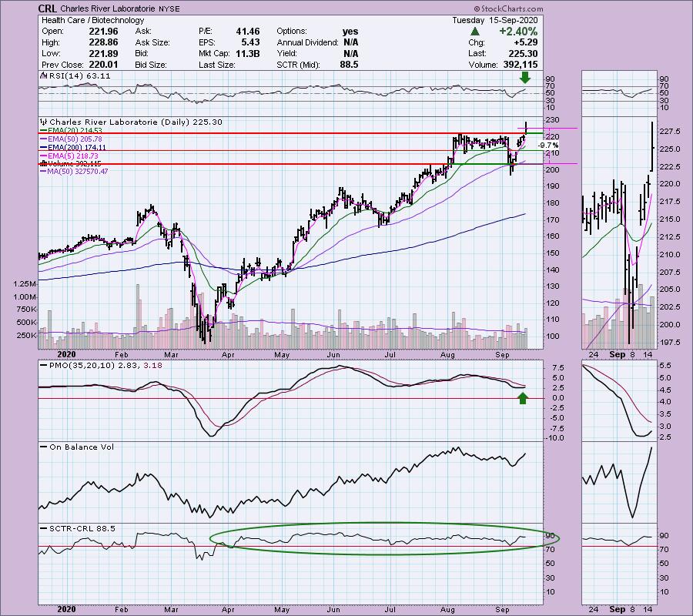This screenshot has height=616, width=693.
Task: Click the Volume value 392,115
Action: (x=521, y=65)
